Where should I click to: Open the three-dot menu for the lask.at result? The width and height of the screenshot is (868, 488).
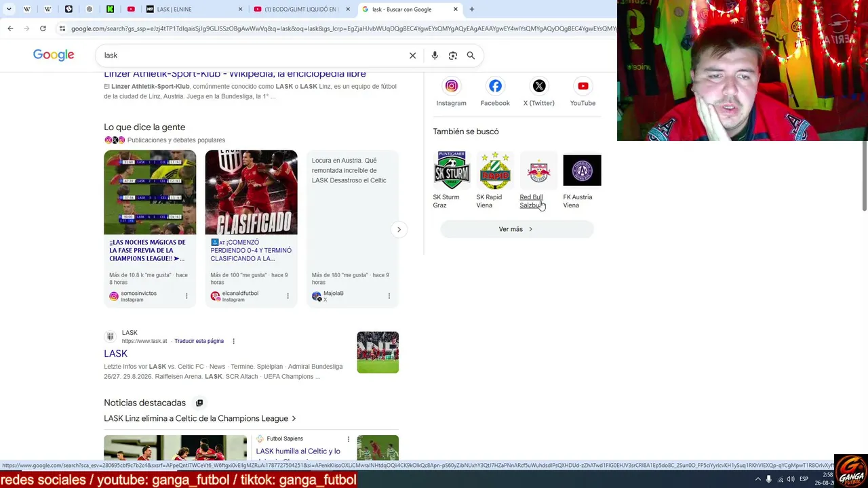coord(233,341)
